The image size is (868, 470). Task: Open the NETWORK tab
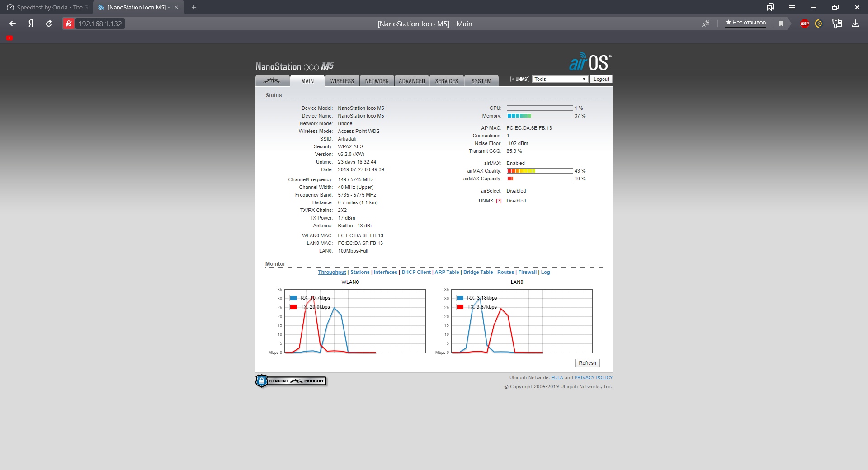tap(377, 81)
